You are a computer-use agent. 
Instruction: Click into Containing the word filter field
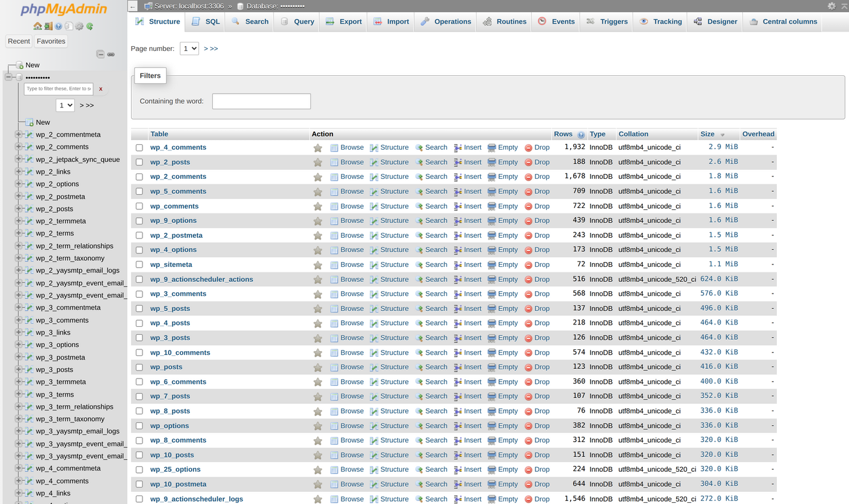coord(261,101)
